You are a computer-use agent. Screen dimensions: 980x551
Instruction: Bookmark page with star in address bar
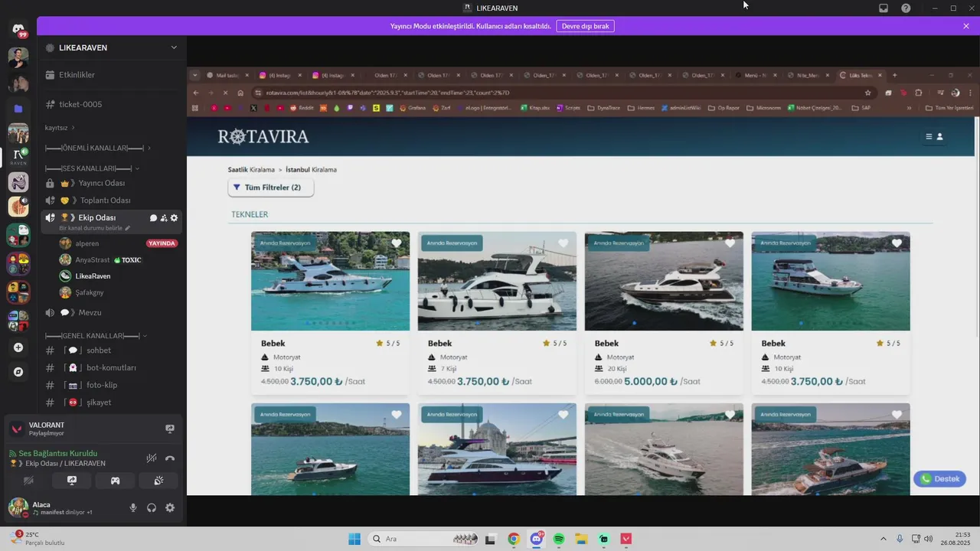pos(867,93)
